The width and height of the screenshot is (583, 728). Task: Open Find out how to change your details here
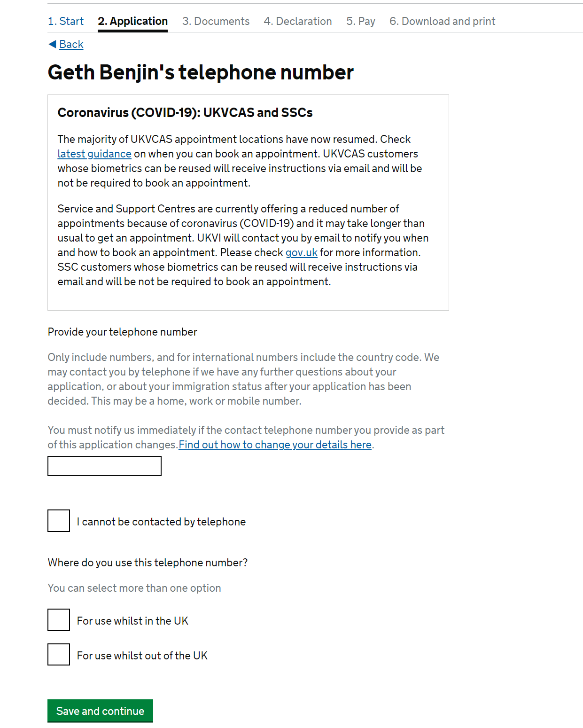point(275,445)
